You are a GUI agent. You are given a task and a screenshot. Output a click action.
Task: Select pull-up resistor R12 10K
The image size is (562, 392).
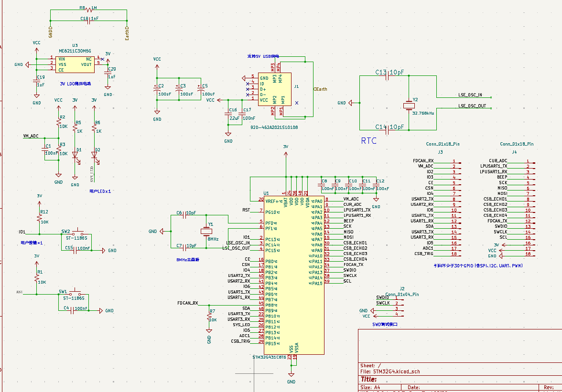(40, 217)
